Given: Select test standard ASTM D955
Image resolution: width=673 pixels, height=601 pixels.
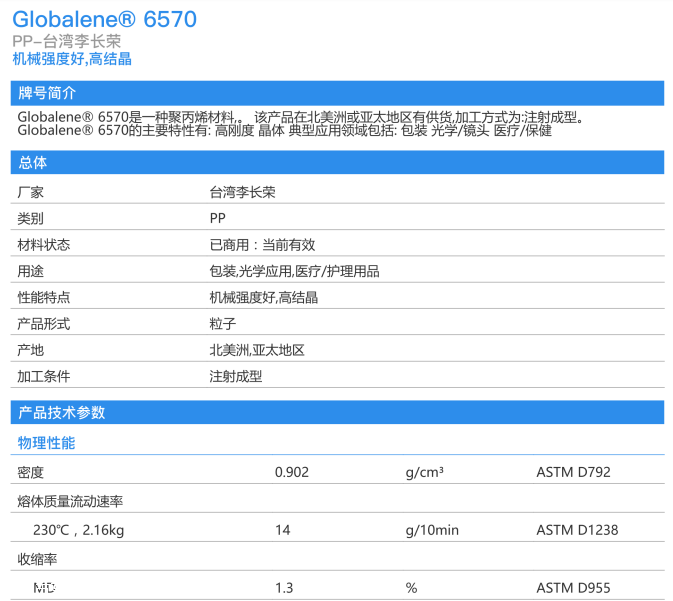Looking at the screenshot, I should pyautogui.click(x=573, y=588).
